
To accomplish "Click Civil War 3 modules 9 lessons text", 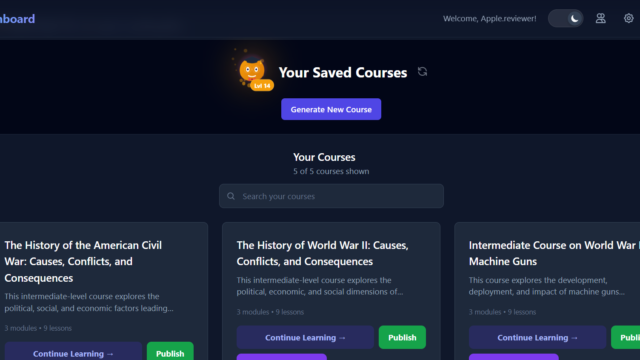I will pos(38,328).
